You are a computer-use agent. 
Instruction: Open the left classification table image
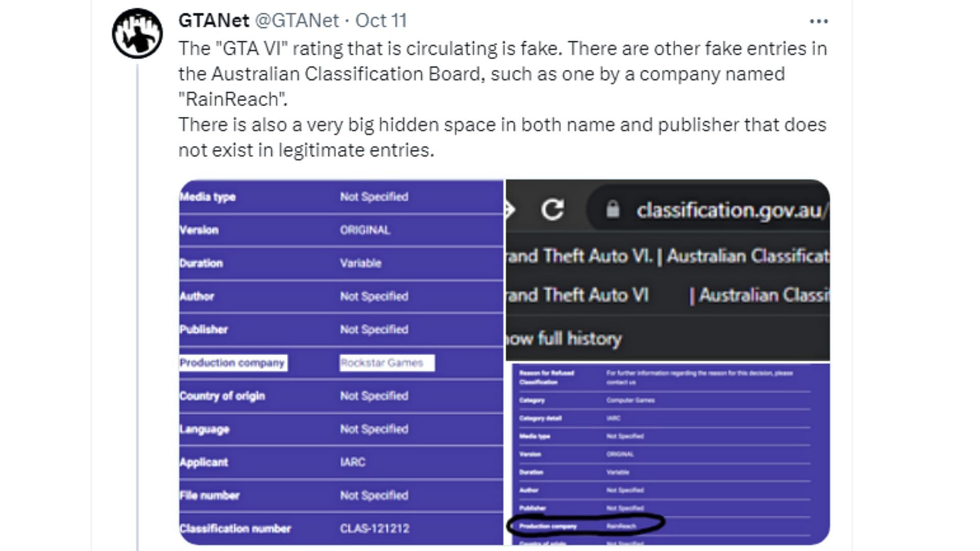coord(341,362)
